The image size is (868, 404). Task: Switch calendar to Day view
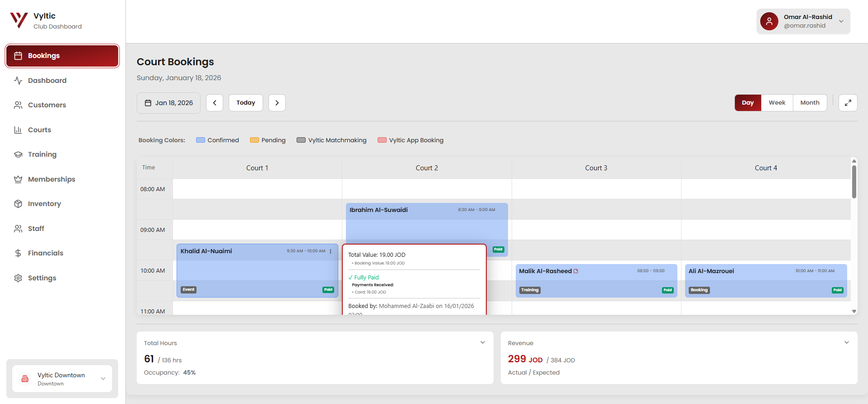pos(748,103)
